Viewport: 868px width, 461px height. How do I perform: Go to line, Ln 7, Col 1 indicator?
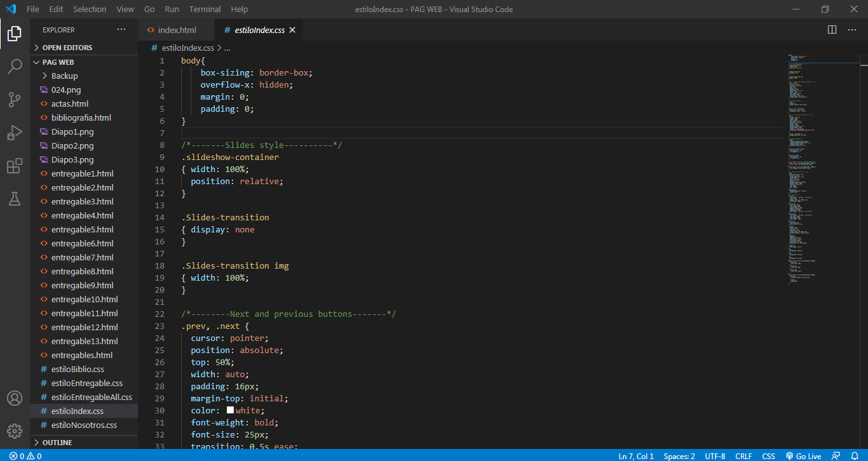click(636, 456)
